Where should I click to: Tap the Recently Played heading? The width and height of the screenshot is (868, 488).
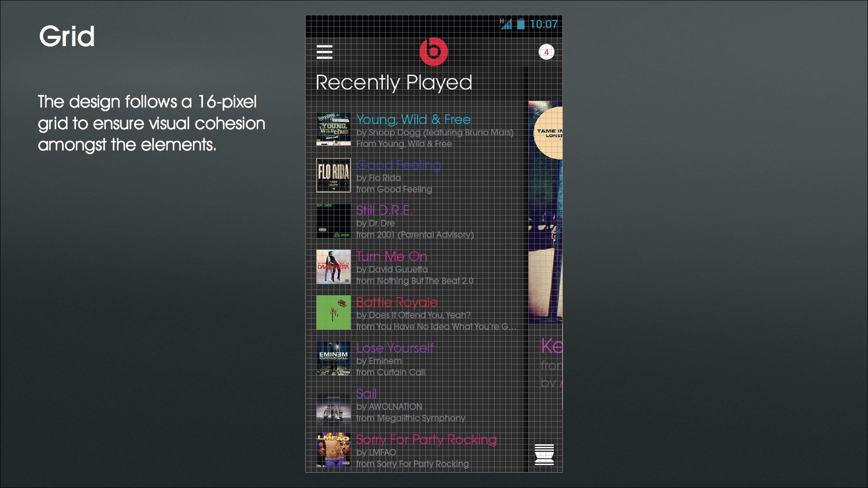click(394, 83)
